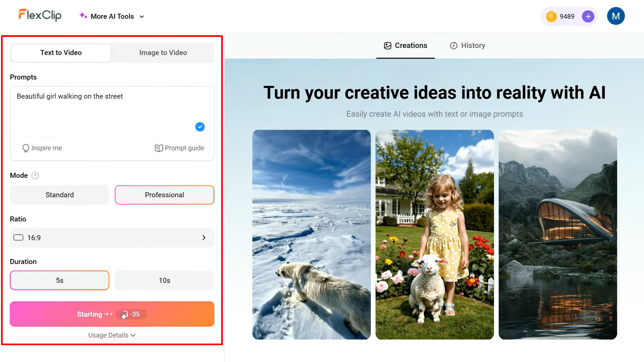Switch to the Image to Video tab
644x362 pixels.
(x=163, y=52)
